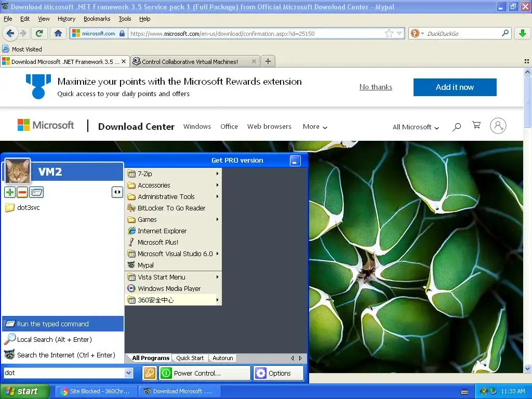Dismiss the banner with No thanks

tap(376, 87)
